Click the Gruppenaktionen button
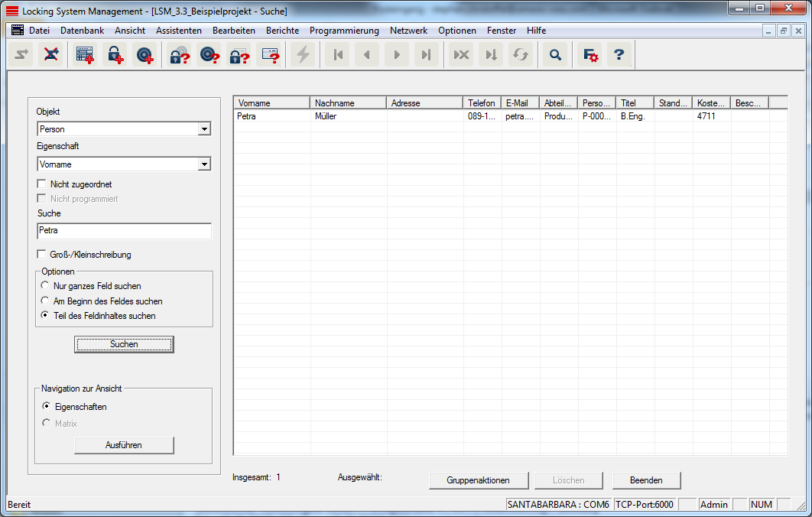This screenshot has height=517, width=812. tap(478, 480)
